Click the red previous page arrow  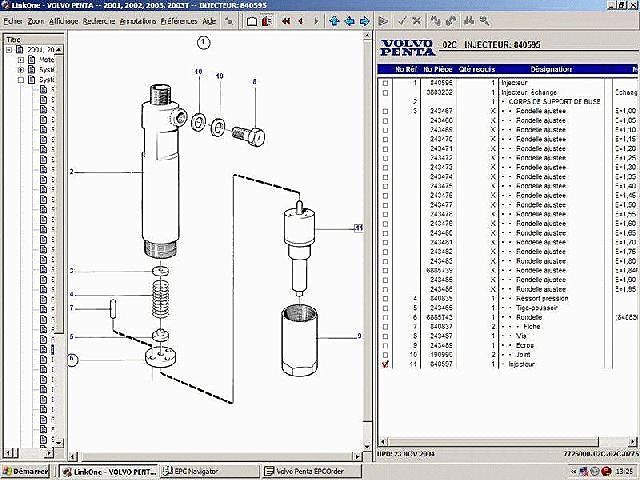301,21
